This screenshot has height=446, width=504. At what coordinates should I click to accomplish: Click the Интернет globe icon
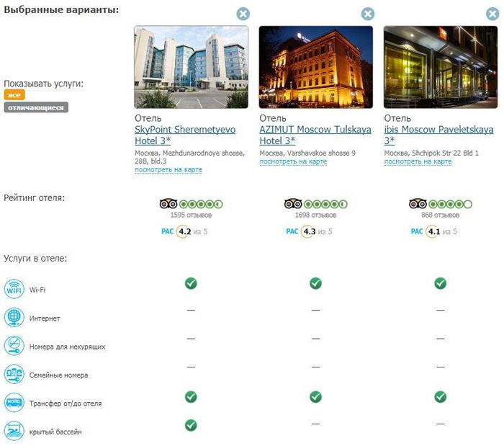14,317
